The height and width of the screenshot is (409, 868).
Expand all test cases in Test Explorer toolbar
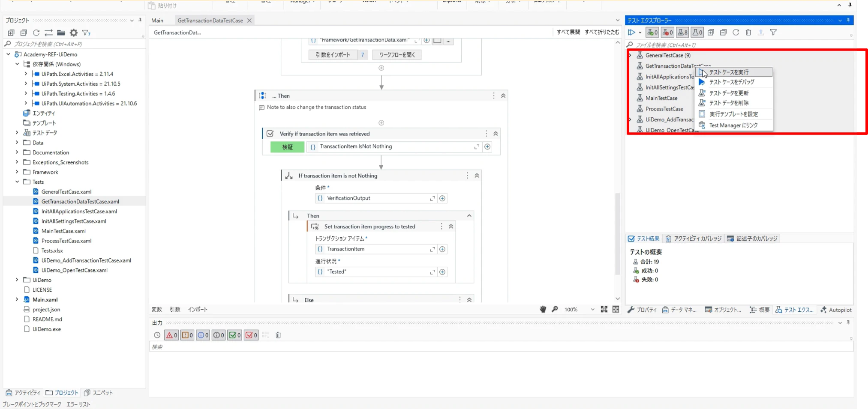(x=711, y=32)
